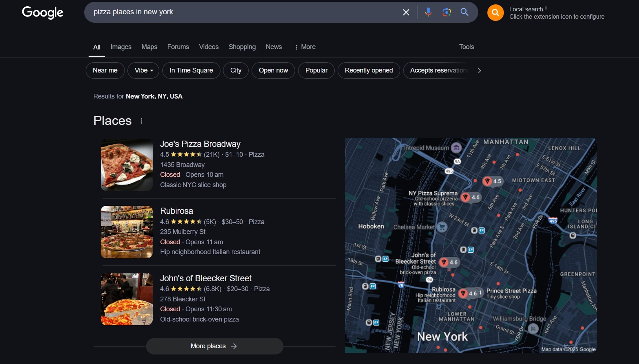
Task: Click the Rubirosa 4.6 map pin
Action: pyautogui.click(x=468, y=293)
